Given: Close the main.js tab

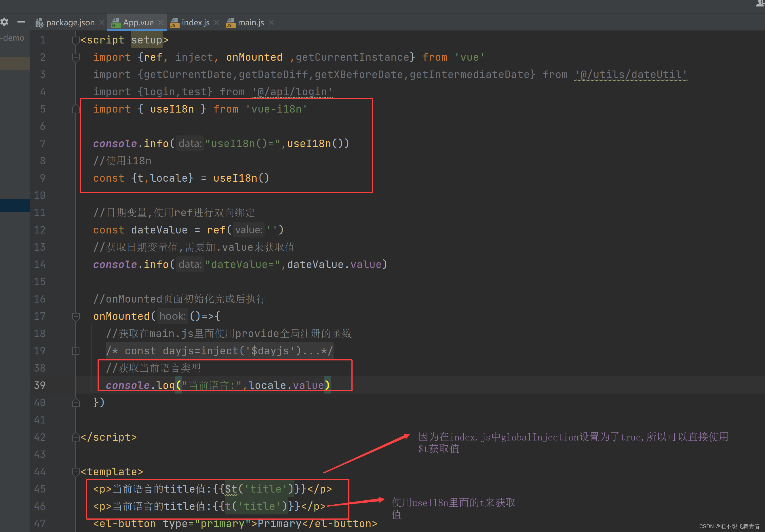Looking at the screenshot, I should pos(271,23).
